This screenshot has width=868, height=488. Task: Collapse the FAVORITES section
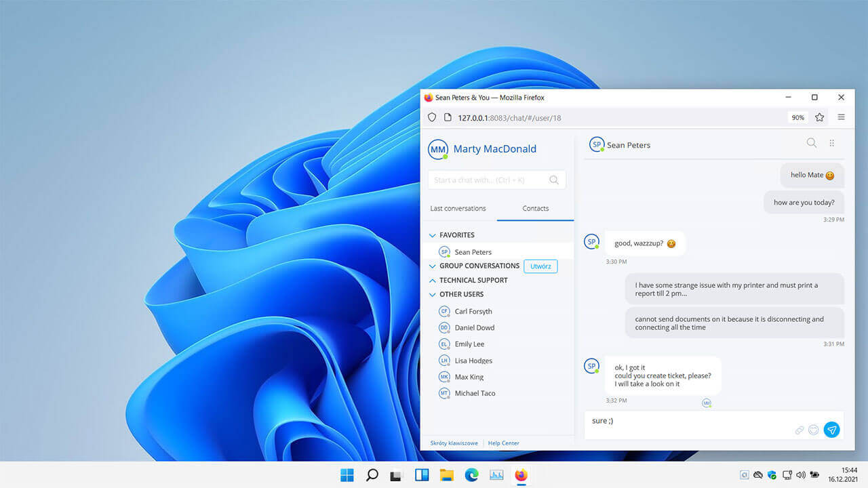(x=432, y=235)
